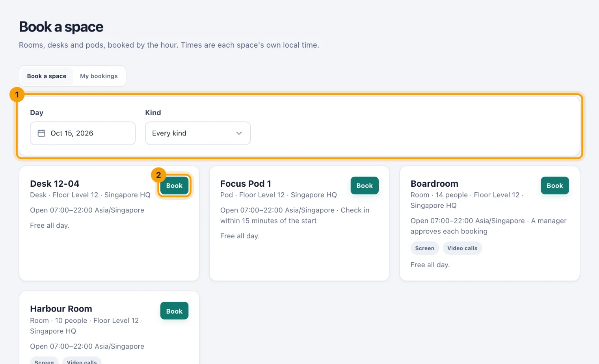Click 'Free all day.' in the Boardroom card
The width and height of the screenshot is (599, 364).
(430, 265)
